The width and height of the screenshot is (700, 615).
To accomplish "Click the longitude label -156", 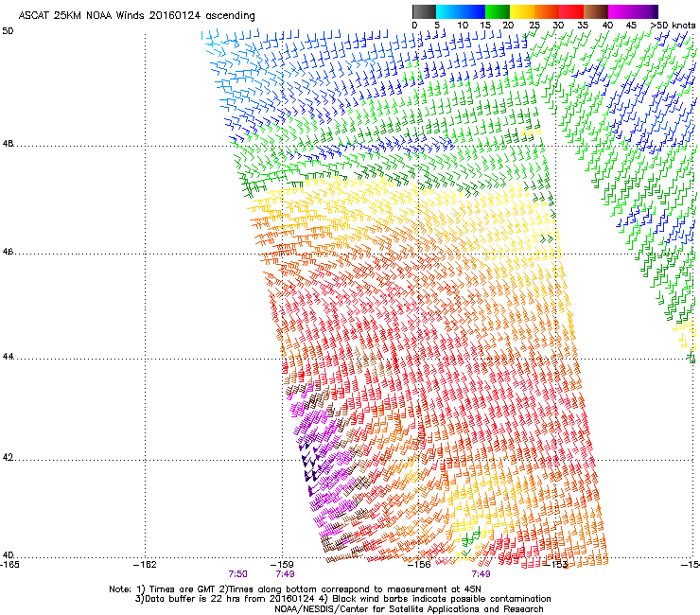I will 419,565.
